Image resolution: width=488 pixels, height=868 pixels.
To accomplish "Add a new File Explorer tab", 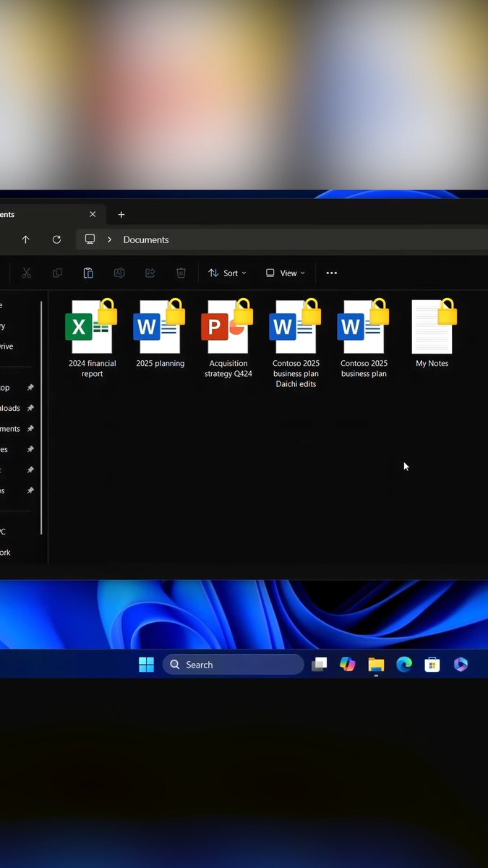I will 121,214.
